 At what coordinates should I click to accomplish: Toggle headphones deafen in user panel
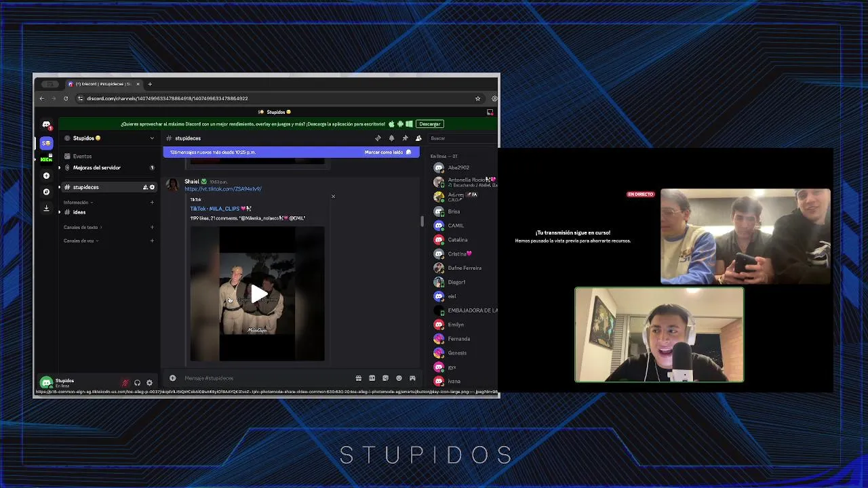[x=137, y=383]
